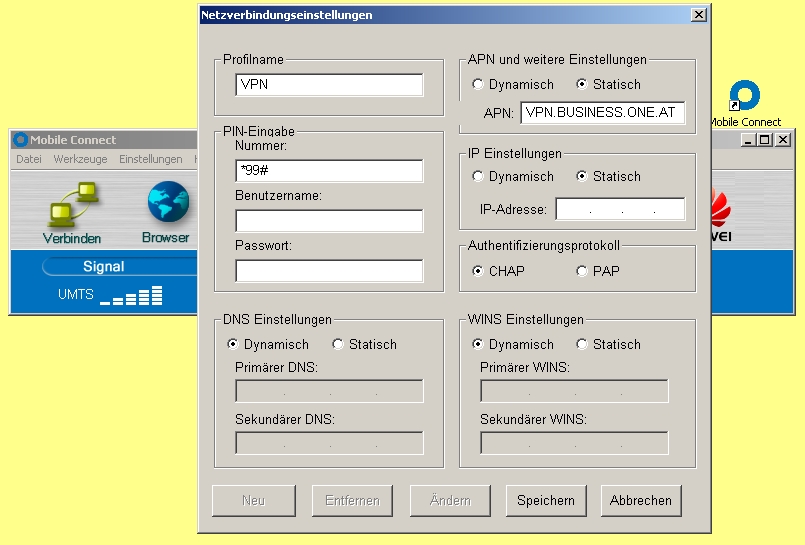Select Statisch for DNS Einstellungen

[x=338, y=345]
